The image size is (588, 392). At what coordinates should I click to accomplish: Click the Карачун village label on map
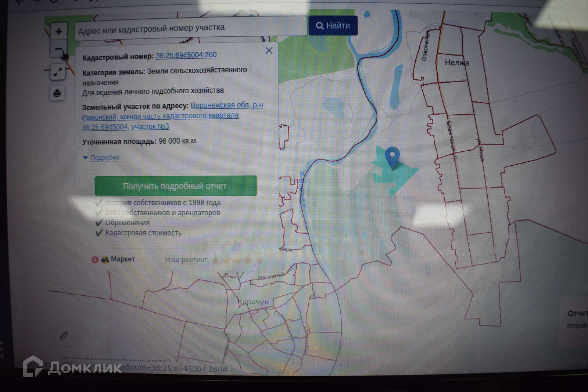pos(253,302)
